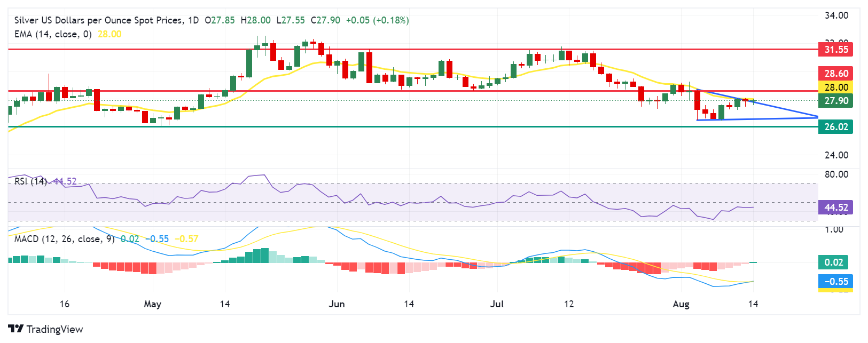Viewport: 868px width, 343px height.
Task: Click the Jun label on the date axis
Action: coord(337,304)
